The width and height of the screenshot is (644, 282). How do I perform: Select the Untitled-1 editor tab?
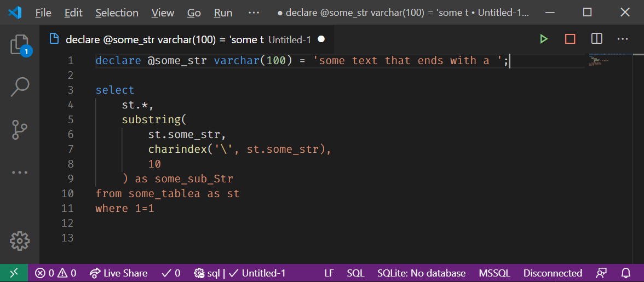188,39
